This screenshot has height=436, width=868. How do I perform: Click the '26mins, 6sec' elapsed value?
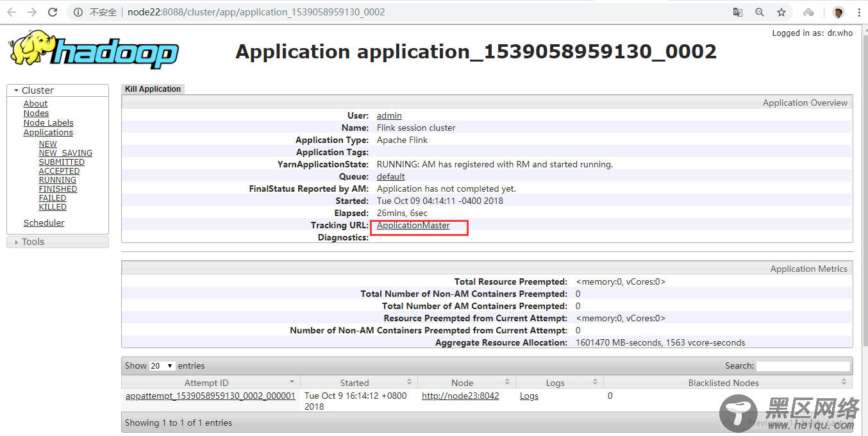(x=402, y=214)
